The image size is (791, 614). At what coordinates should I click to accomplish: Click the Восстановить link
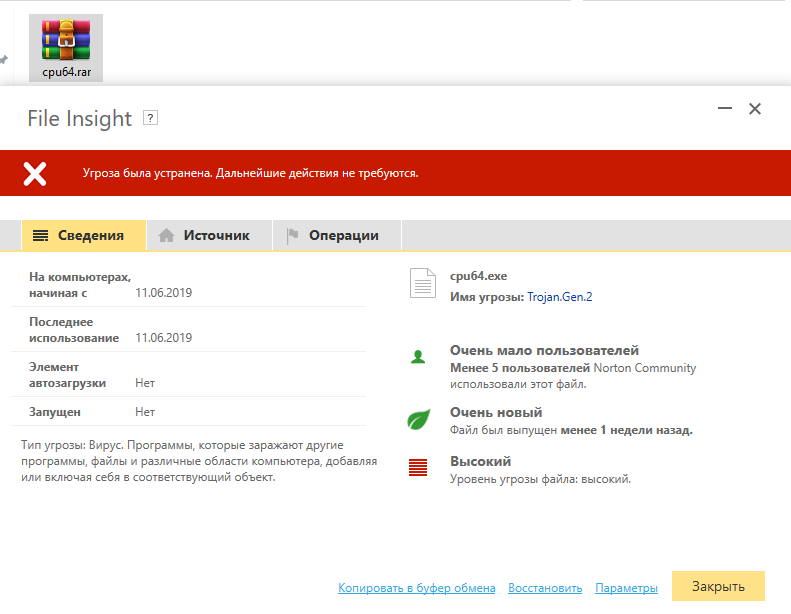click(545, 588)
